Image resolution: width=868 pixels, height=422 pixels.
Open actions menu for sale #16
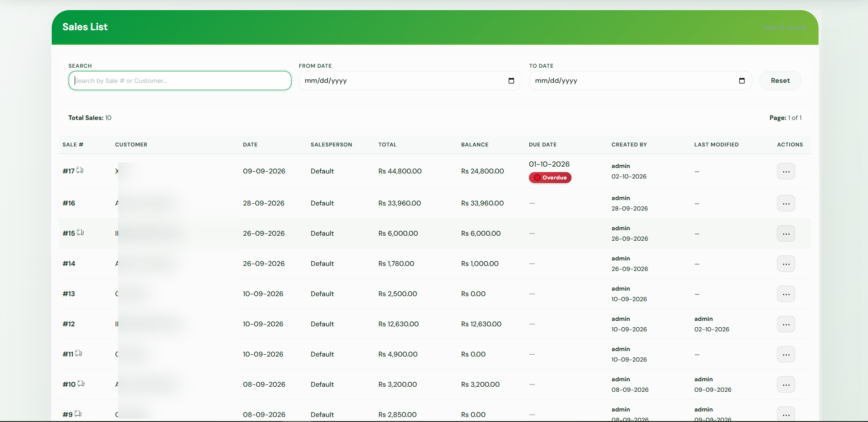coord(786,204)
